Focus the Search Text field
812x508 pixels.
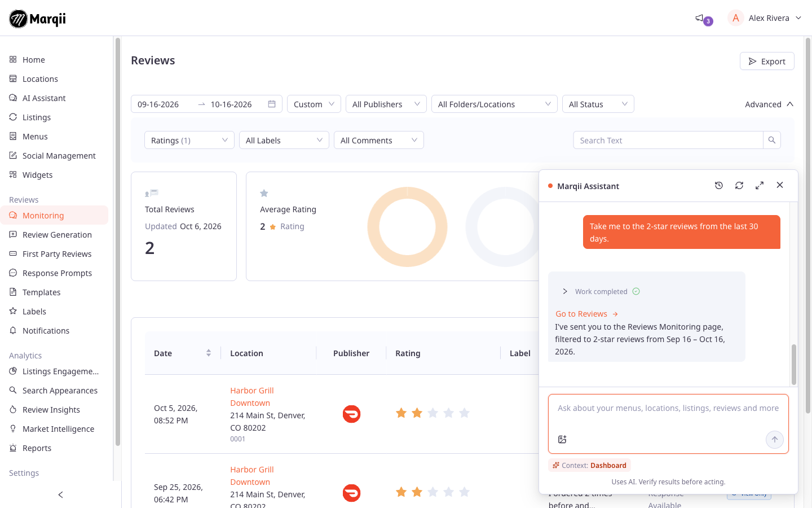668,140
